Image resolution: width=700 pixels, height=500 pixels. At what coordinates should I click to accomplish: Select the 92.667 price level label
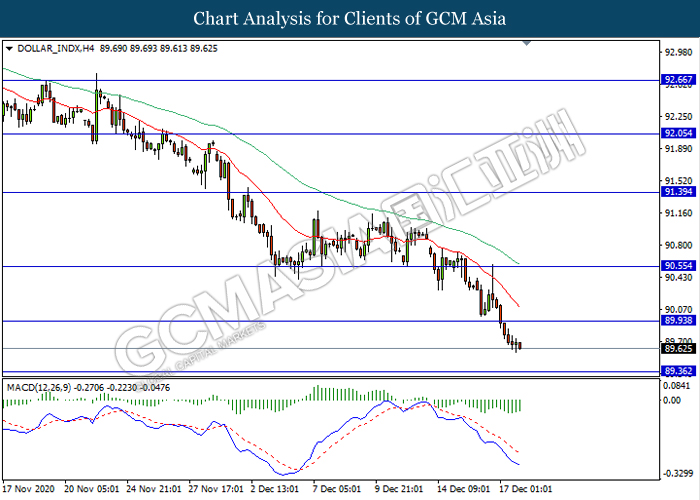pyautogui.click(x=678, y=79)
